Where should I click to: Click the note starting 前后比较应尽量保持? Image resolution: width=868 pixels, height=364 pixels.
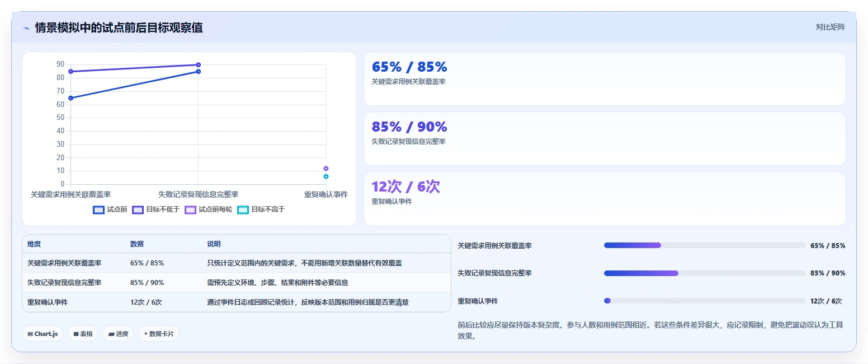[x=650, y=330]
